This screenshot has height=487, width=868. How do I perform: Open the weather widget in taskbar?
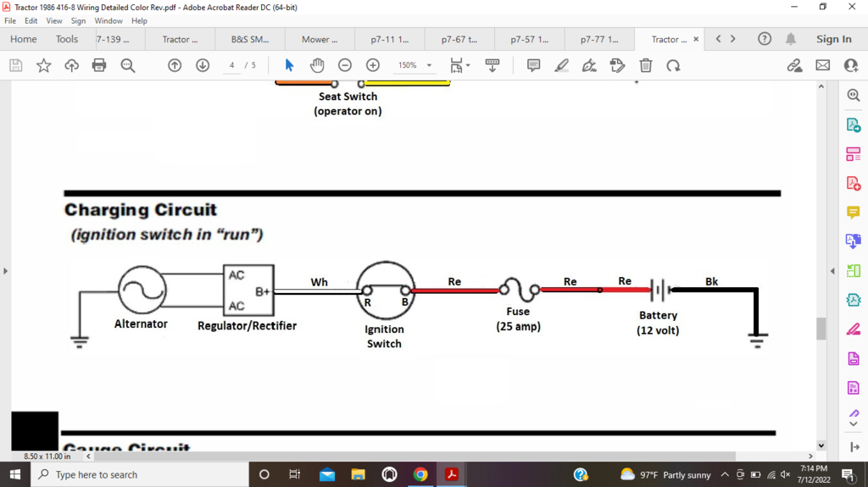(665, 474)
